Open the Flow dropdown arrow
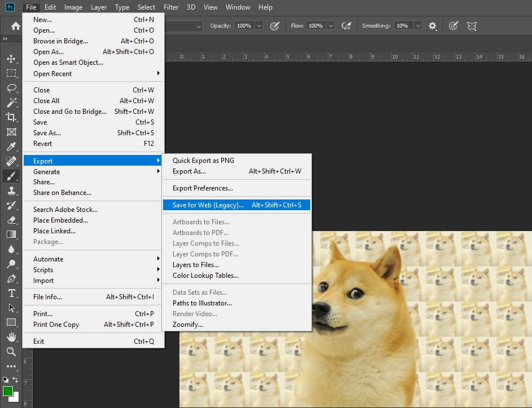Screen dimensions: 532x408 point(331,26)
